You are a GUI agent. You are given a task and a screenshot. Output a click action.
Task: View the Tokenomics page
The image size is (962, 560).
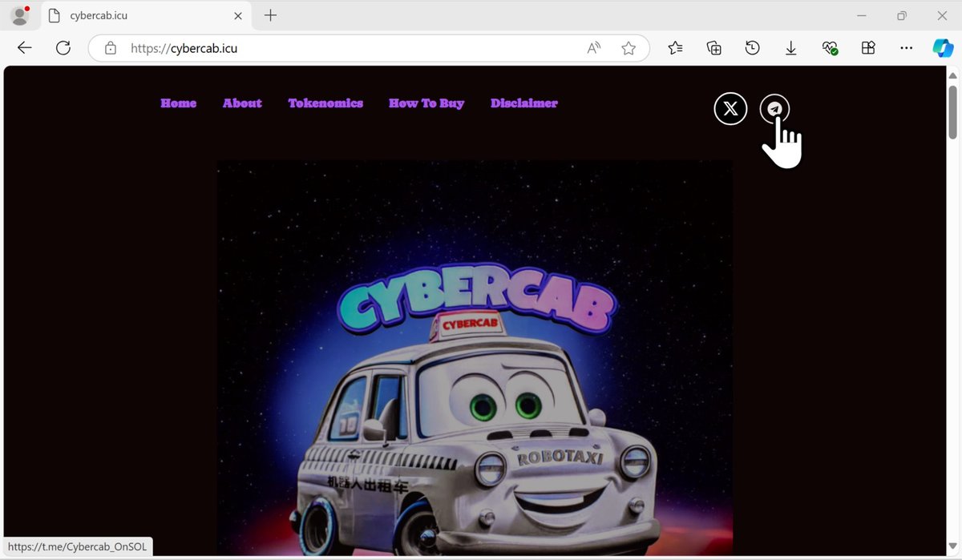coord(325,103)
